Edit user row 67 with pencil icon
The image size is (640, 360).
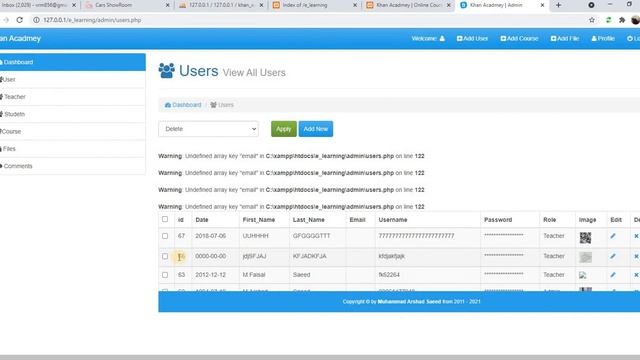pyautogui.click(x=613, y=236)
